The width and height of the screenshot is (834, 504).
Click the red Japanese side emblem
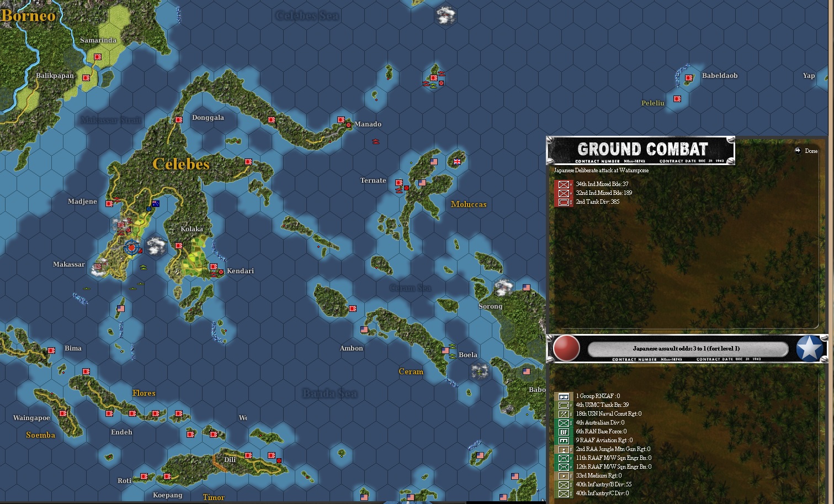point(566,349)
